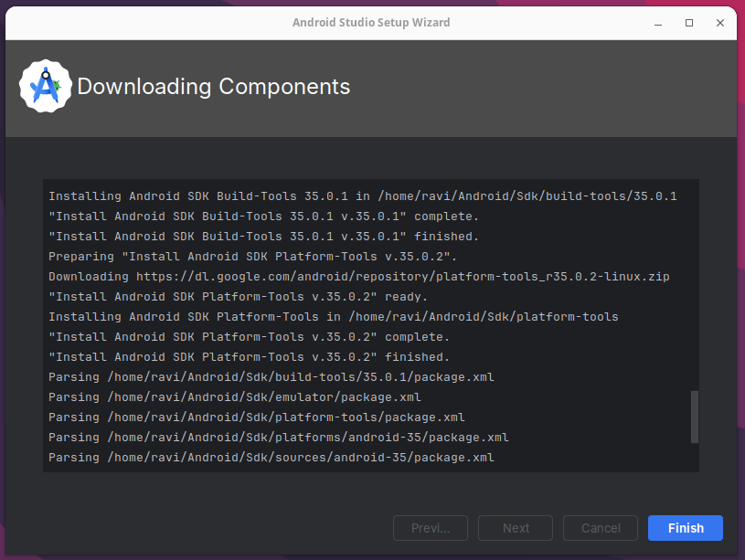
Task: Click the Installing Build-Tools 35.0.1 log line
Action: tap(362, 196)
